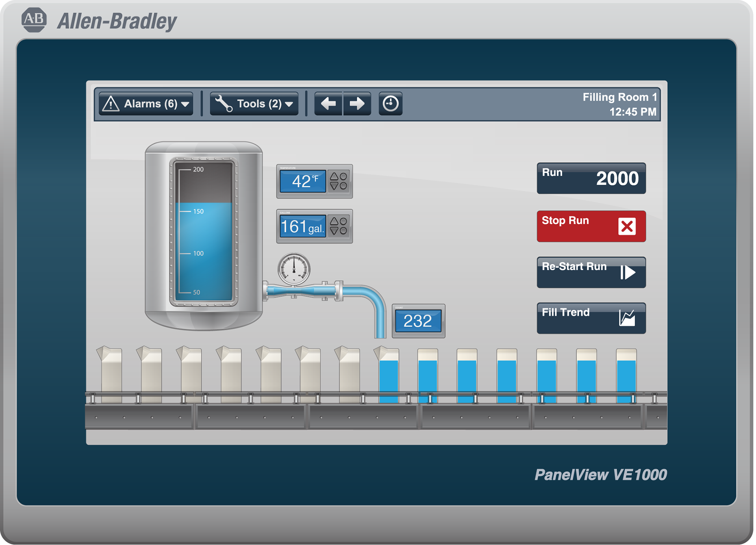
Task: Click the 12:45 PM time display
Action: coord(633,112)
